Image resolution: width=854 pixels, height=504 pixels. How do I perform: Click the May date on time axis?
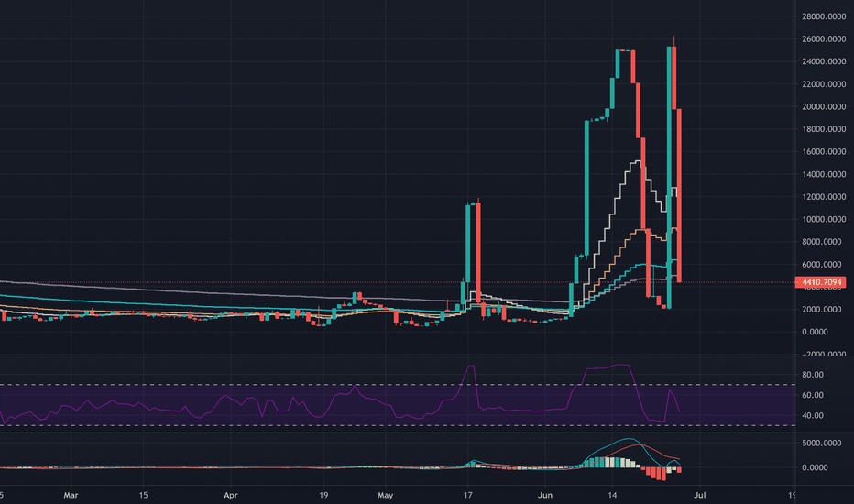pyautogui.click(x=385, y=495)
